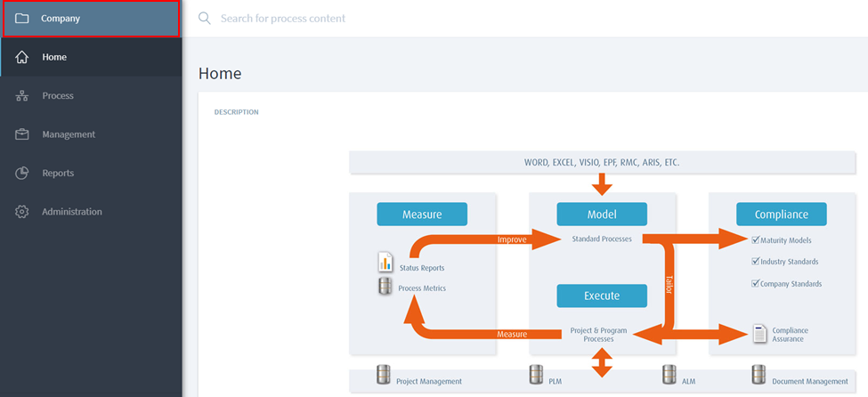The height and width of the screenshot is (397, 868).
Task: Click the Compliance button
Action: [781, 215]
